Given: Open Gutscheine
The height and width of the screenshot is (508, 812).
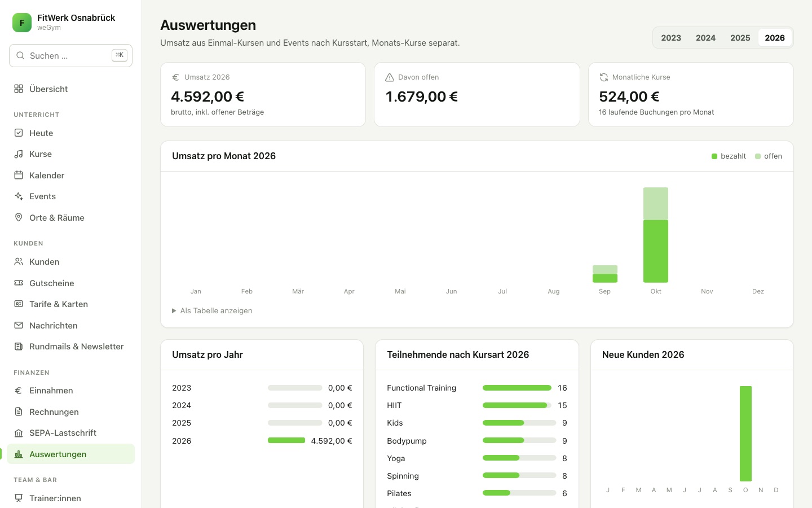Looking at the screenshot, I should tap(70, 283).
